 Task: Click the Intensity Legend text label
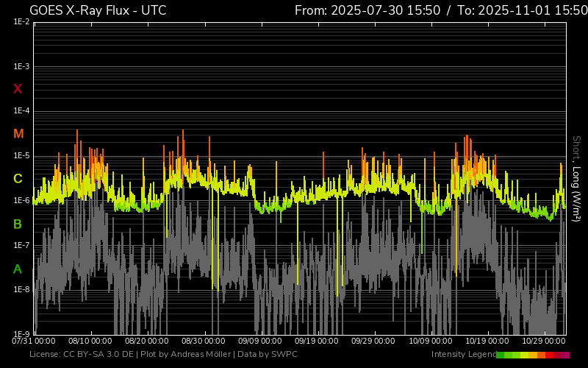(463, 355)
